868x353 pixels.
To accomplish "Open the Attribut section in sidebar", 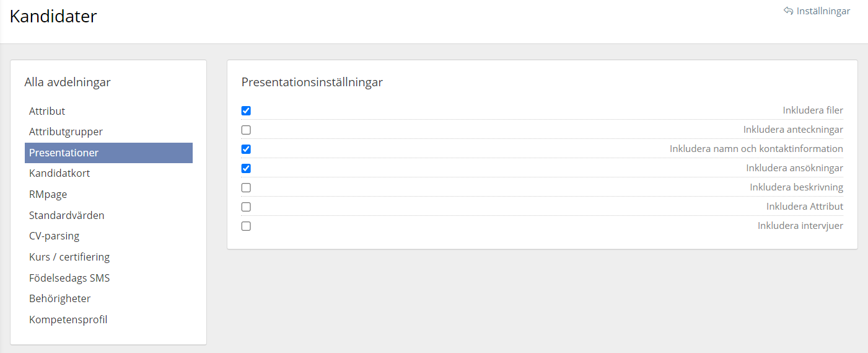I will tap(47, 111).
